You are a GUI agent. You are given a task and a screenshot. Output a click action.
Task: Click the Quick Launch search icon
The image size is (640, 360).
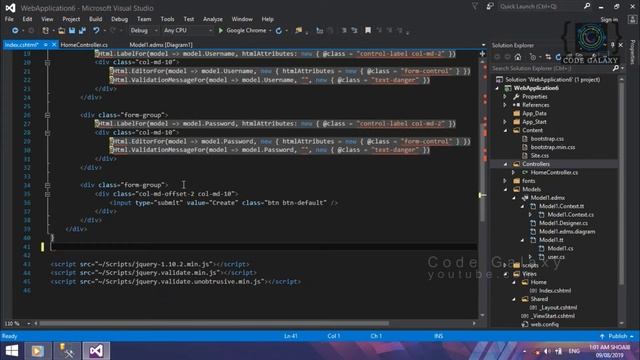coord(587,6)
